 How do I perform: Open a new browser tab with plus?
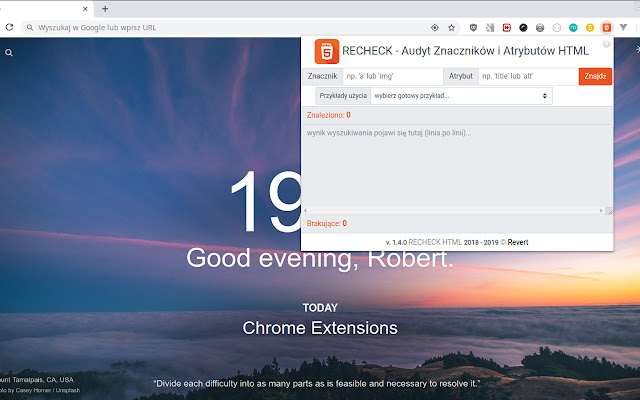105,9
